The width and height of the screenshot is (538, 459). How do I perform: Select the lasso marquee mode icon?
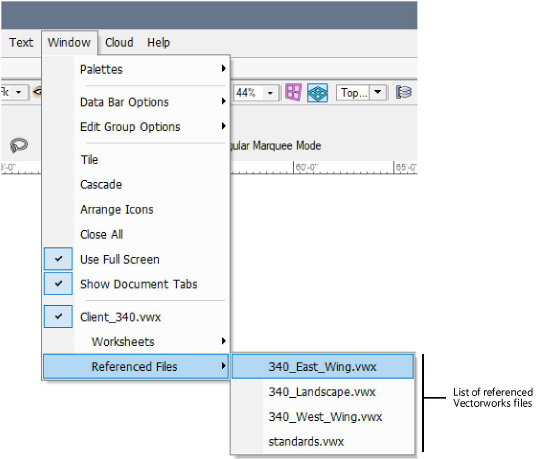pyautogui.click(x=19, y=145)
